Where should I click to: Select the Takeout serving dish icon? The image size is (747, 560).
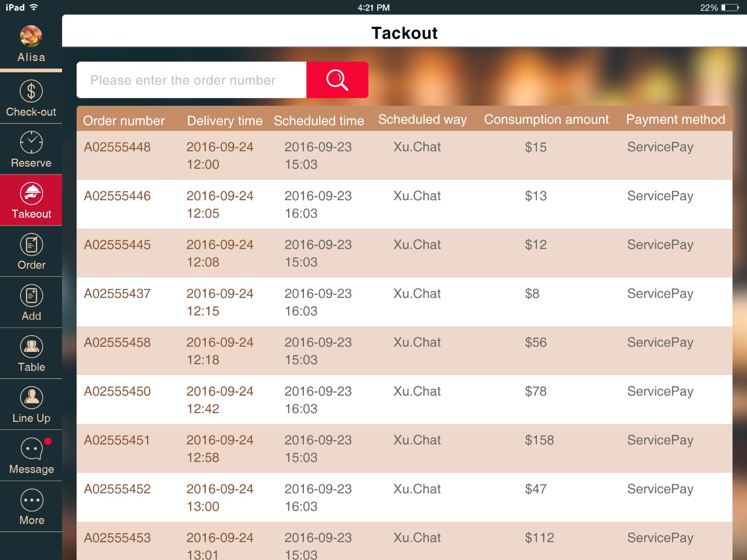31,193
